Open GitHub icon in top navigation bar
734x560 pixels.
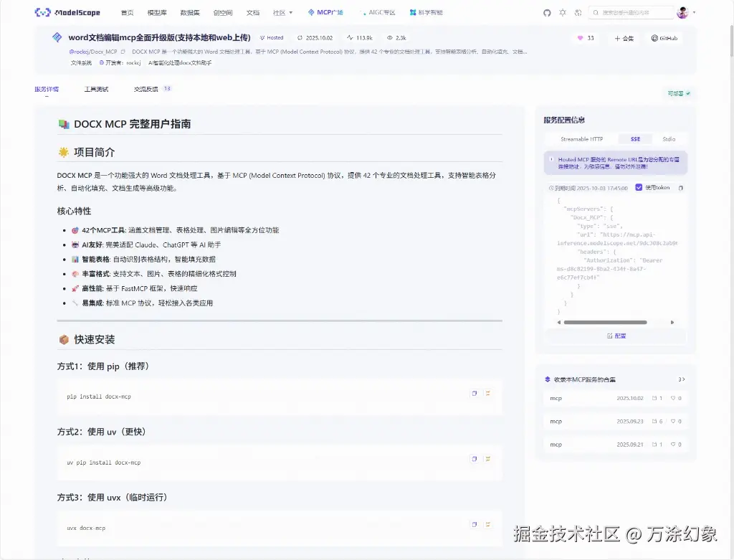547,13
